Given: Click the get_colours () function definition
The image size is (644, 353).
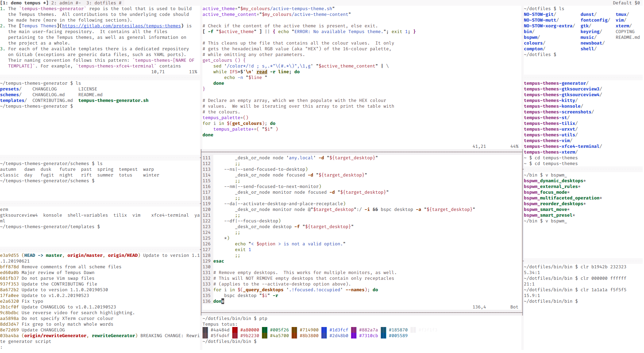Looking at the screenshot, I should tap(224, 60).
